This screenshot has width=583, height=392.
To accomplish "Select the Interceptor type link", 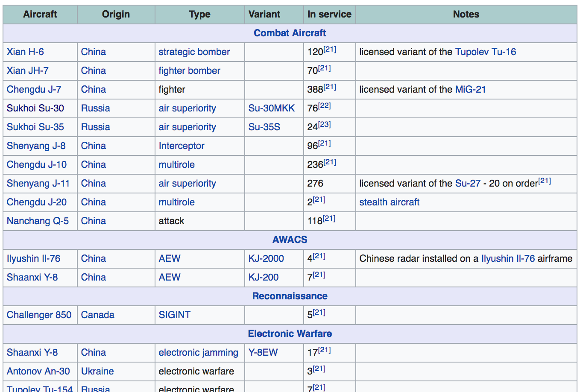I will coord(181,146).
